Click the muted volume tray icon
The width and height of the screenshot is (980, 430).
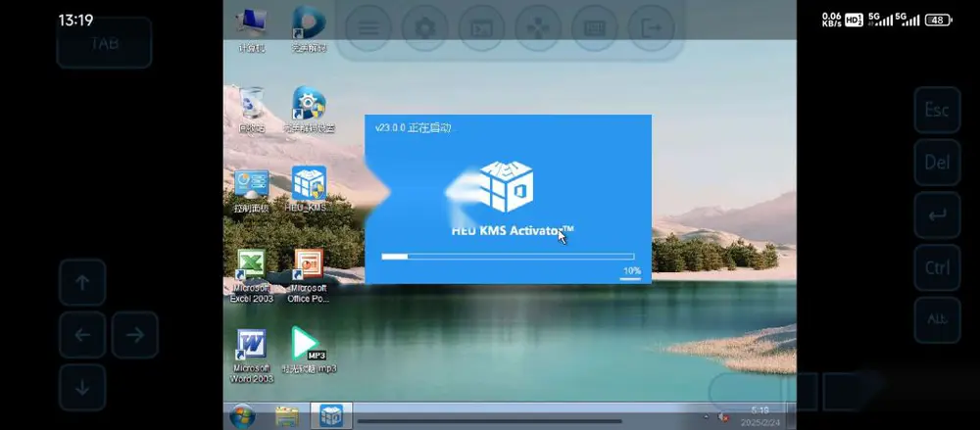pyautogui.click(x=723, y=417)
